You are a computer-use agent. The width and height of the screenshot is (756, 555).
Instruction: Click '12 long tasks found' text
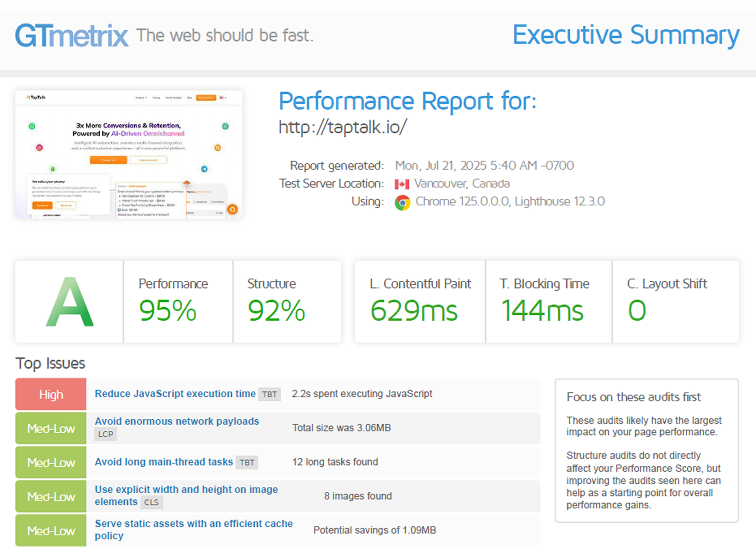tap(335, 462)
